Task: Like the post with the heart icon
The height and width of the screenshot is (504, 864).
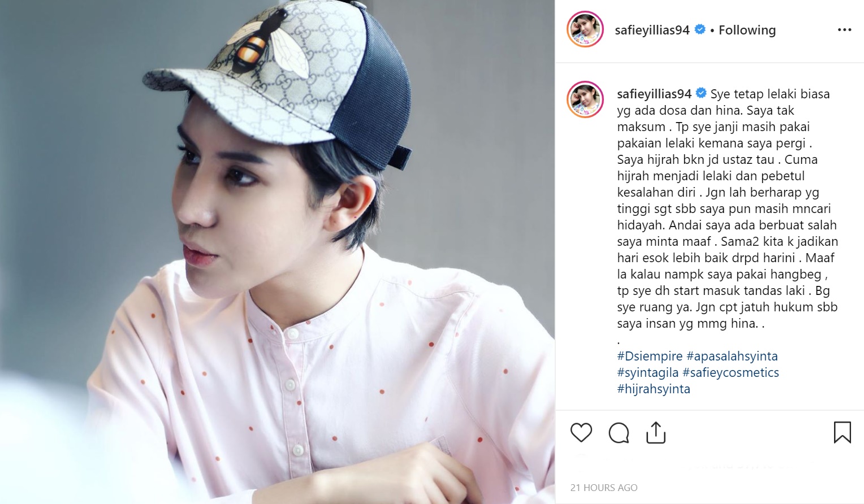Action: tap(581, 433)
